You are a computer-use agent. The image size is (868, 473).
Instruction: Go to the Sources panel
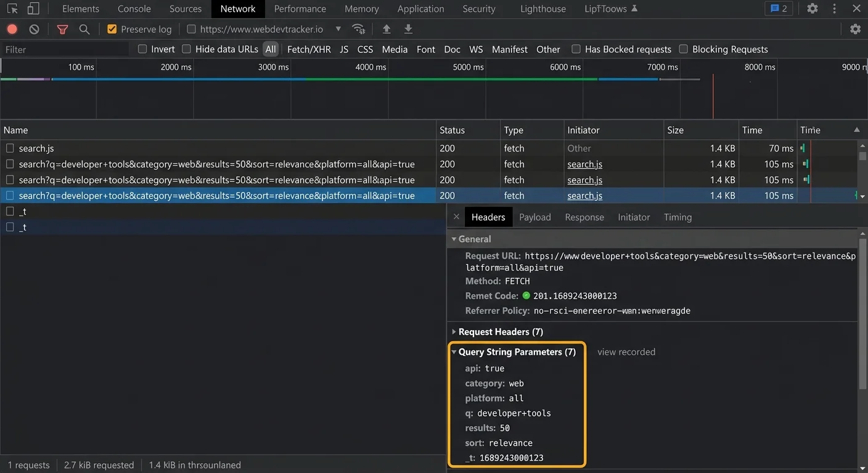point(186,9)
